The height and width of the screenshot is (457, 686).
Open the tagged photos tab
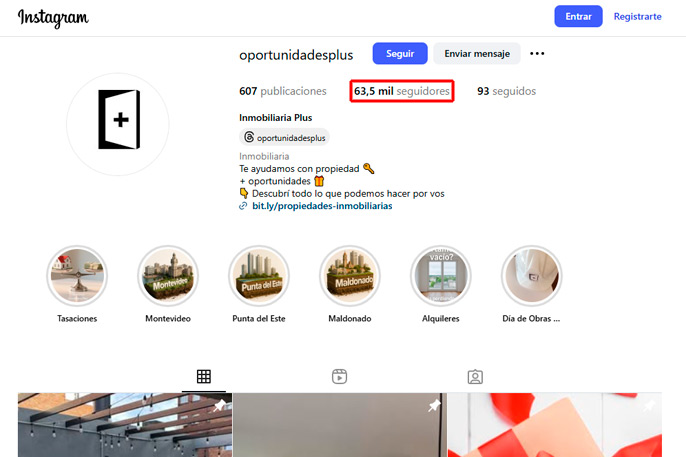[x=475, y=377]
